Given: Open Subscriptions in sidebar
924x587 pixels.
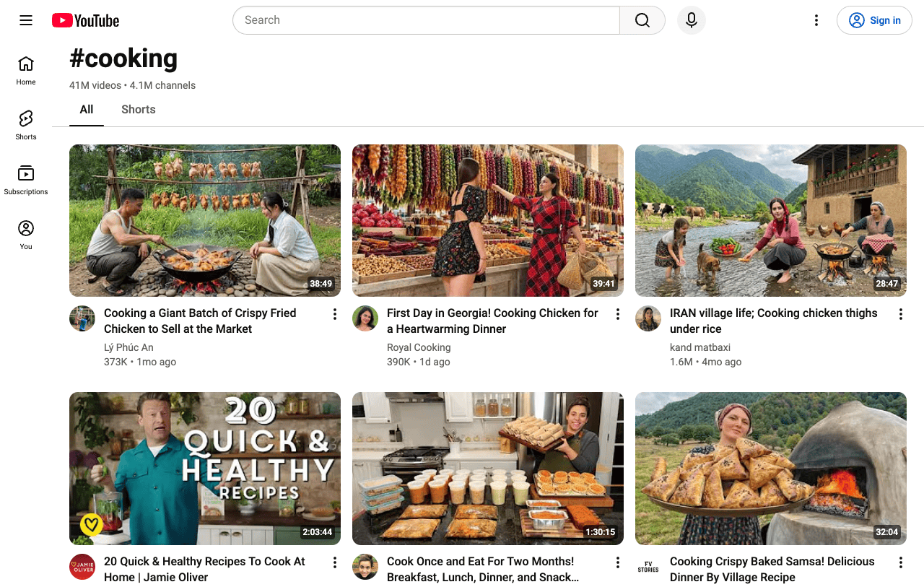Looking at the screenshot, I should (x=26, y=181).
